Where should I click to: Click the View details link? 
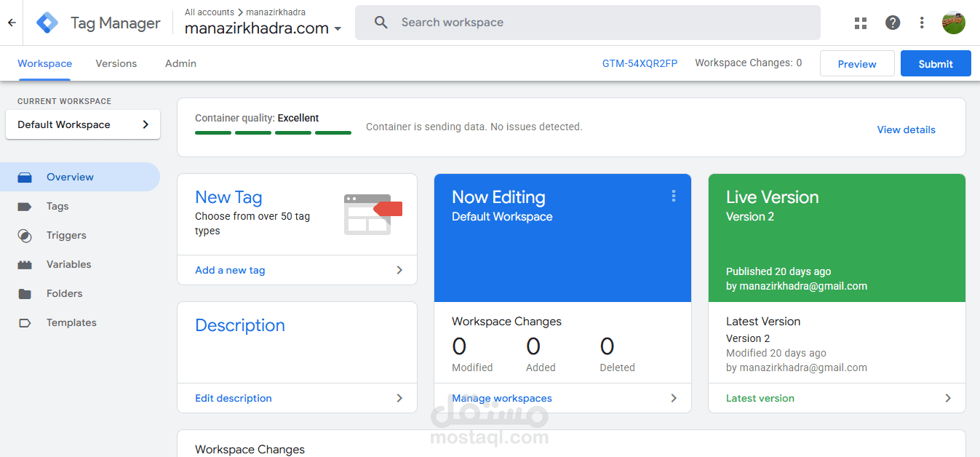click(x=906, y=130)
